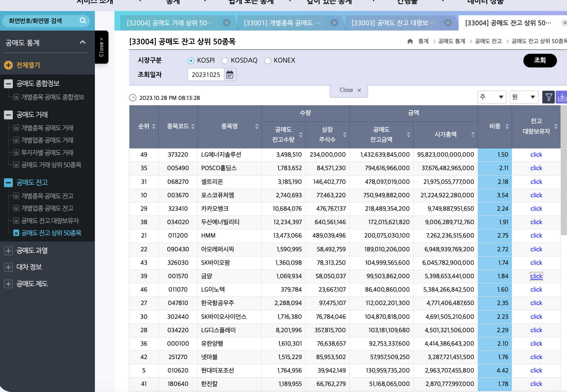
Task: Click the click link for LG에너지솔루션
Action: 536,155
